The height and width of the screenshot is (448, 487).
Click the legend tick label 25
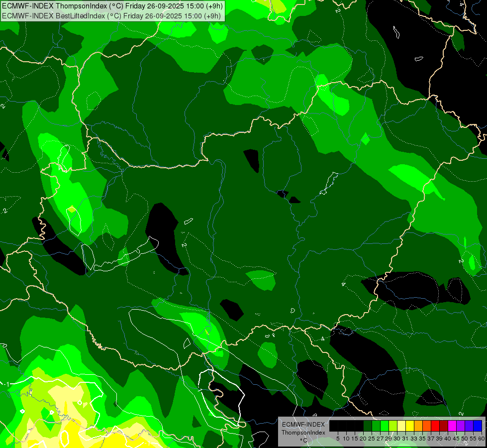372,439
